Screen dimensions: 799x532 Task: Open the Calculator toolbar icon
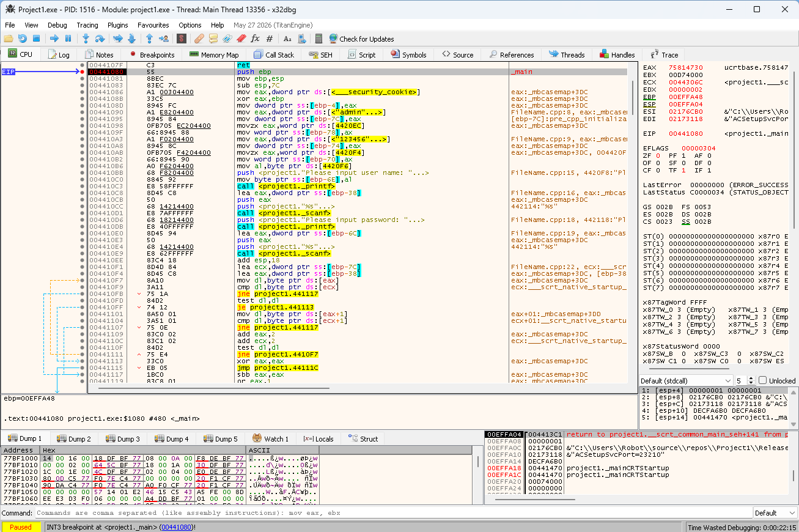318,39
